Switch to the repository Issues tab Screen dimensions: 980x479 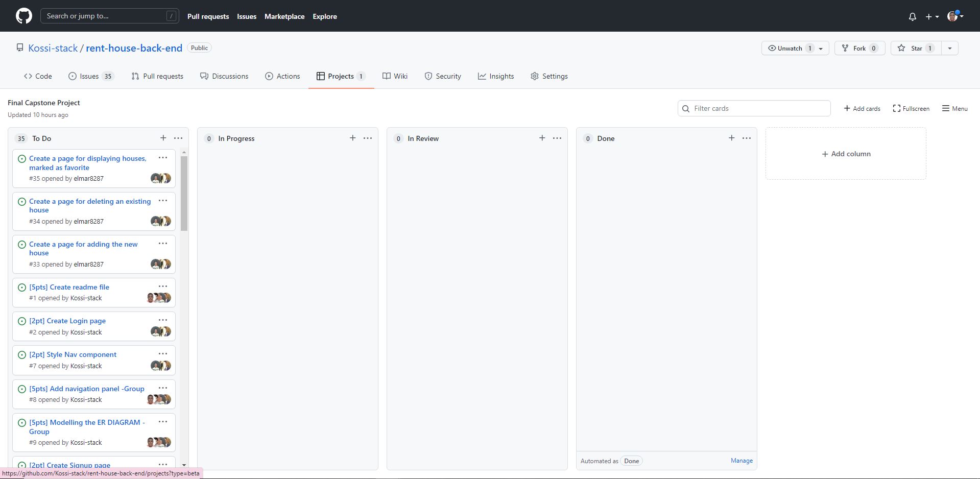pos(90,76)
